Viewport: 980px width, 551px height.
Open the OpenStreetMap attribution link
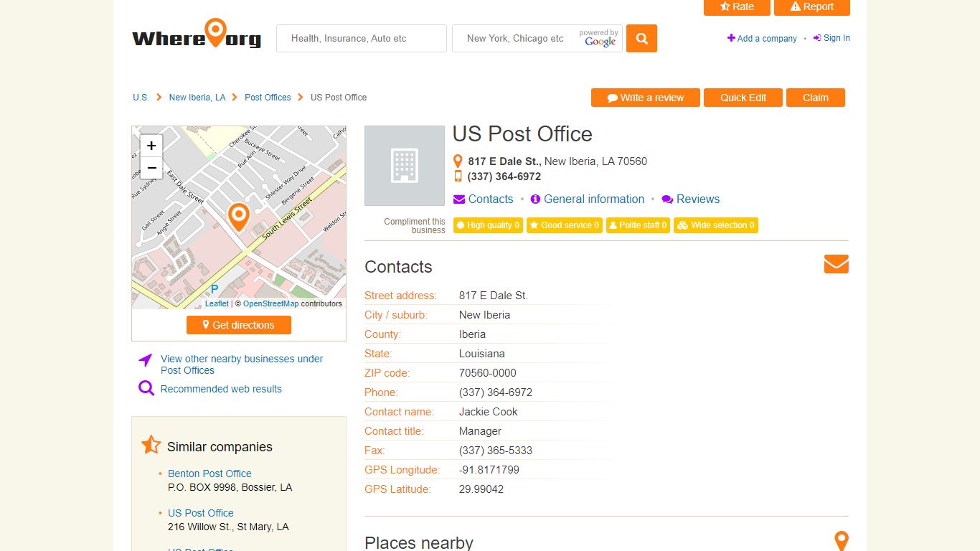coord(270,303)
